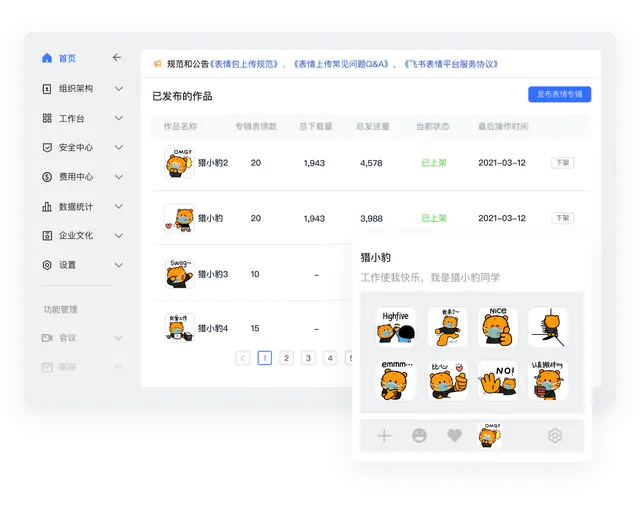
Task: Open the 数据统计 sidebar item
Action: pyautogui.click(x=76, y=207)
